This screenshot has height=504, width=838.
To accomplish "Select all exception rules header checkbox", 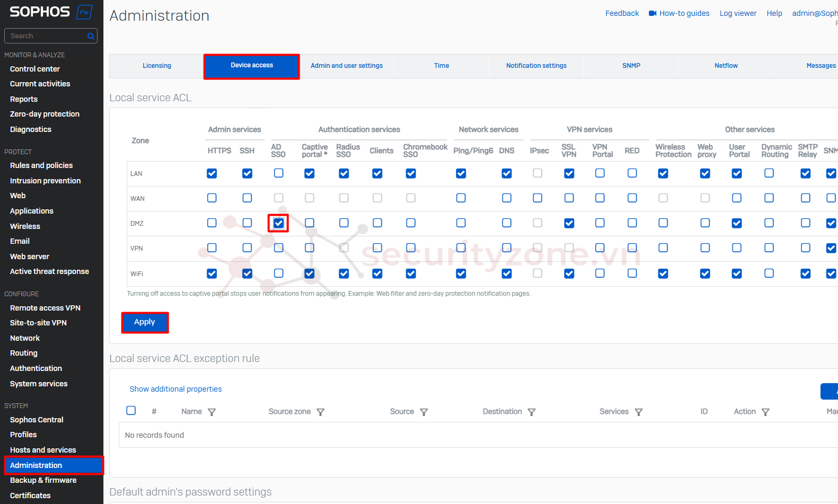I will [131, 410].
